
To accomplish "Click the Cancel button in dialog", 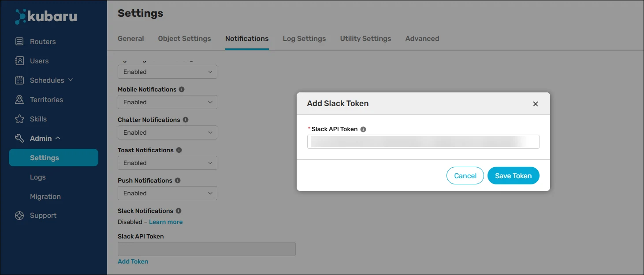I will (x=465, y=176).
